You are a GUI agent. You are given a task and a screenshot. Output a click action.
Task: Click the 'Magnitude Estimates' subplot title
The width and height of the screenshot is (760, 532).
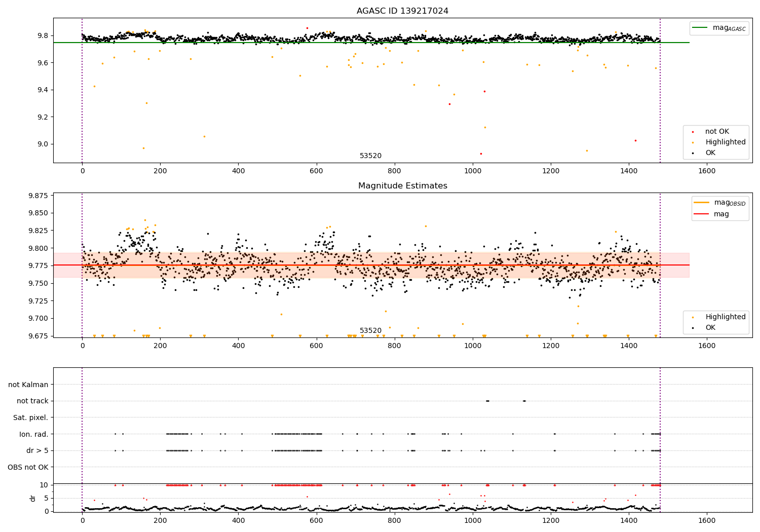(402, 186)
